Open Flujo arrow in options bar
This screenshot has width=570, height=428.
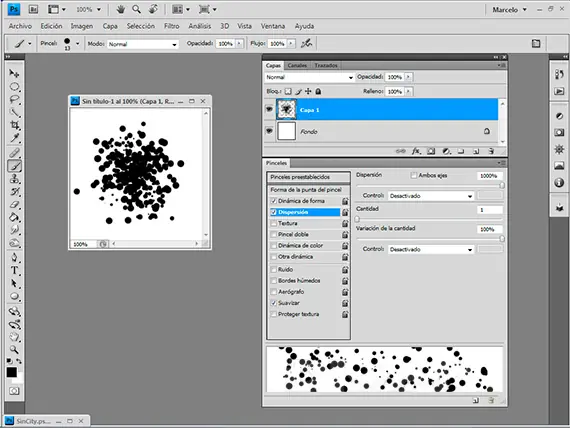click(291, 44)
